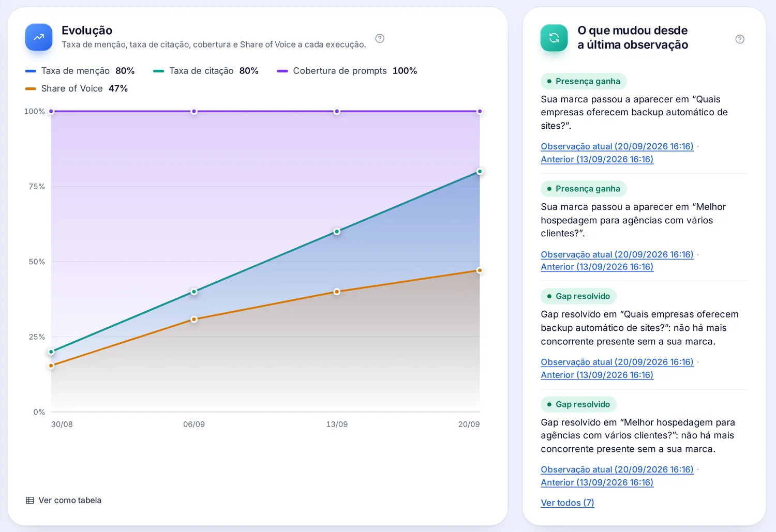
Task: Click Gap resolvido badge above backup automático text
Action: (578, 296)
